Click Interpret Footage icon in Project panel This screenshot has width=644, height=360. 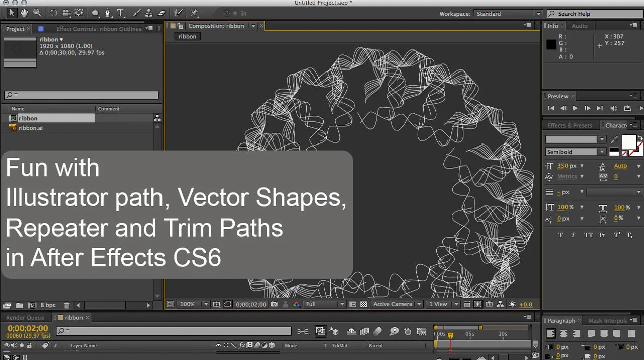pyautogui.click(x=7, y=305)
